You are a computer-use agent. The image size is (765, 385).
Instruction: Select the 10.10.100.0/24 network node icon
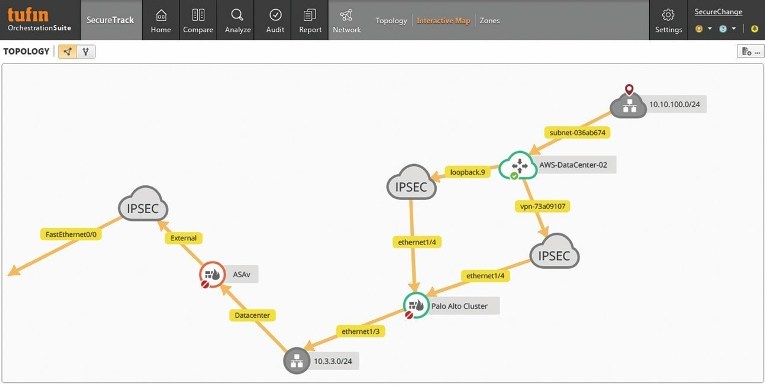(628, 106)
